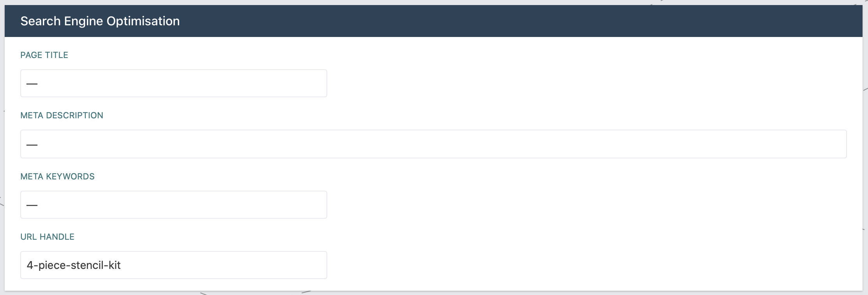Click the 4-piece-stencil-kit text

(74, 265)
